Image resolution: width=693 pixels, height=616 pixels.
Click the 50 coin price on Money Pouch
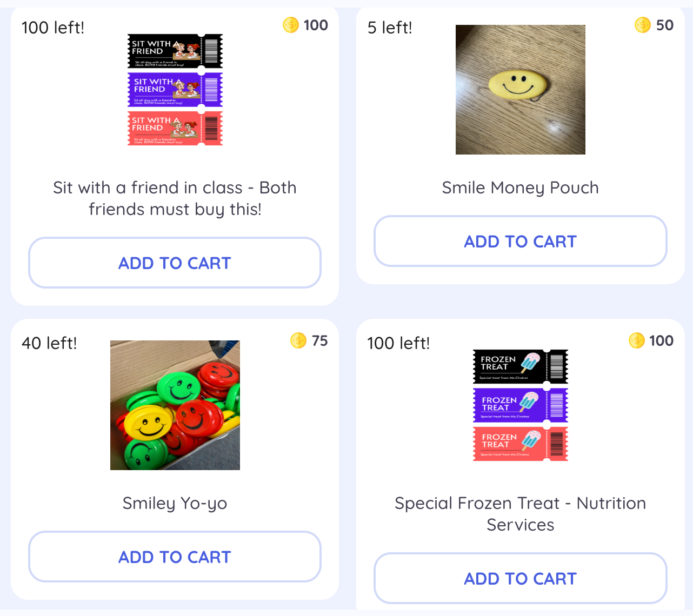click(x=664, y=25)
